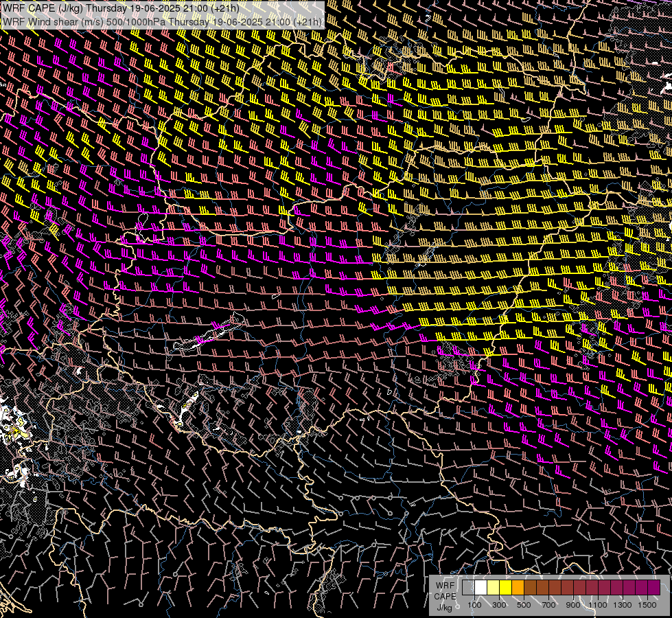Viewport: 672px width, 618px height.
Task: Click the 900 label in CAPE legend
Action: [573, 605]
